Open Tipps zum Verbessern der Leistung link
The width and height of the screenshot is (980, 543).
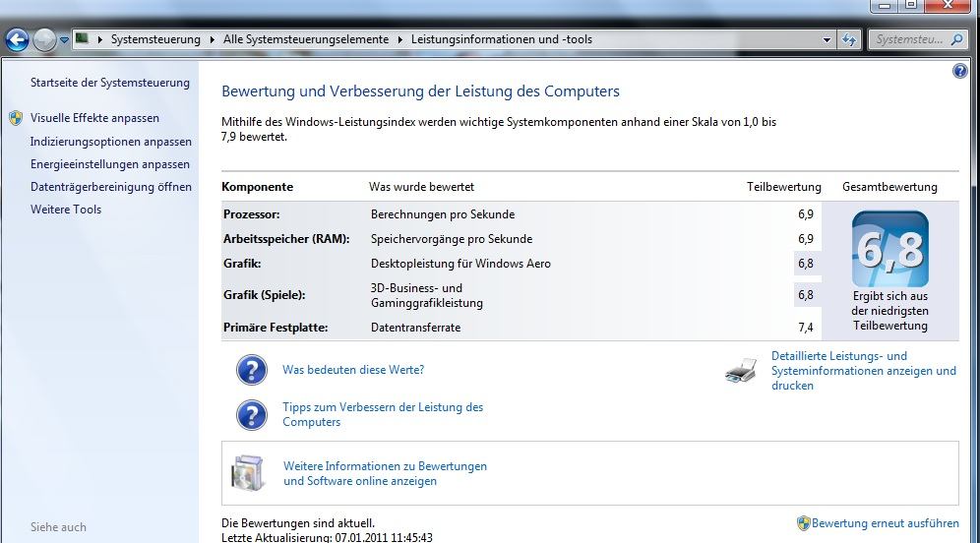coord(383,414)
